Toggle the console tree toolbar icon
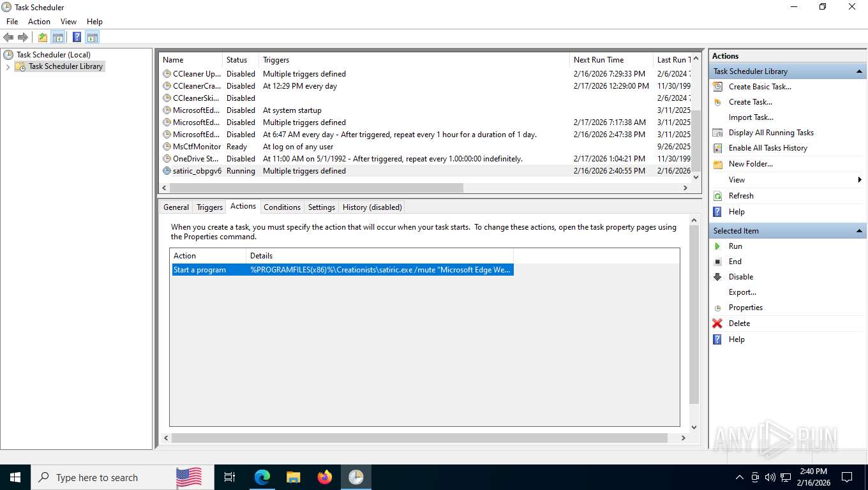This screenshot has height=490, width=868. tap(58, 37)
